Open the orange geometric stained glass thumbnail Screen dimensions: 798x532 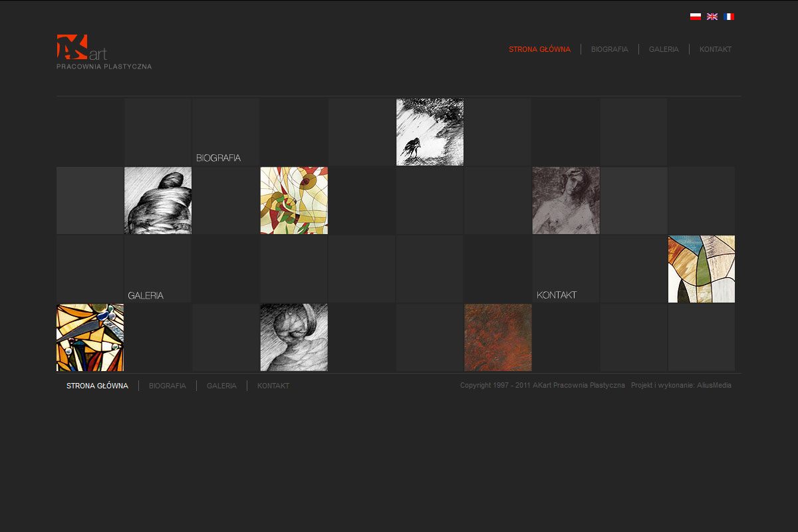[x=90, y=338]
